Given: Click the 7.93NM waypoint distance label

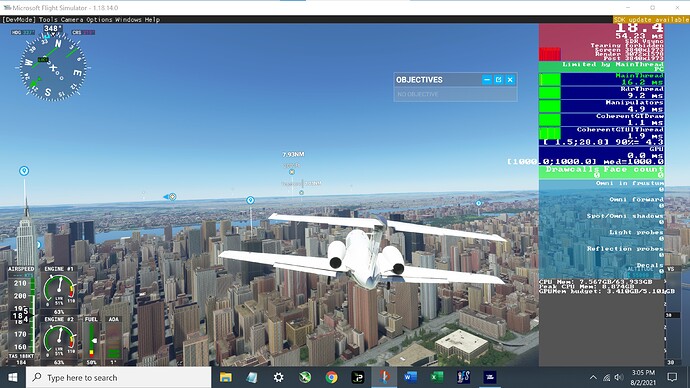Looking at the screenshot, I should (293, 154).
